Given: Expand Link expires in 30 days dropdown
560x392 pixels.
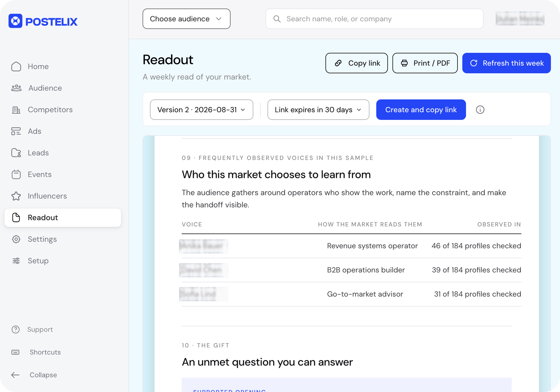Looking at the screenshot, I should (x=318, y=110).
